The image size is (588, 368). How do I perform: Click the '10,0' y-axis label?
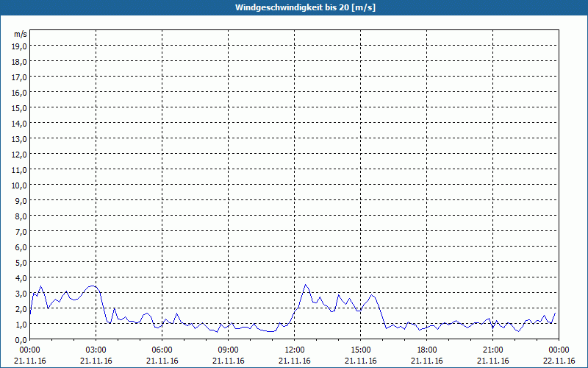(21, 185)
